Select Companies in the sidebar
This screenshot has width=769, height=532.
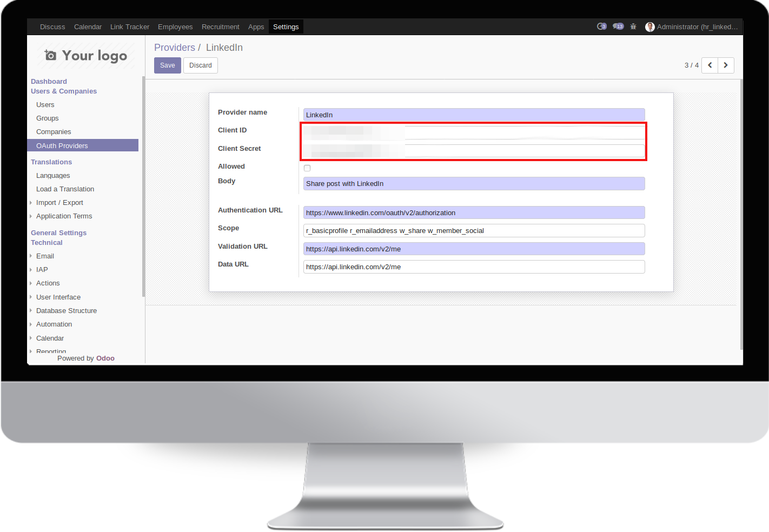click(54, 132)
